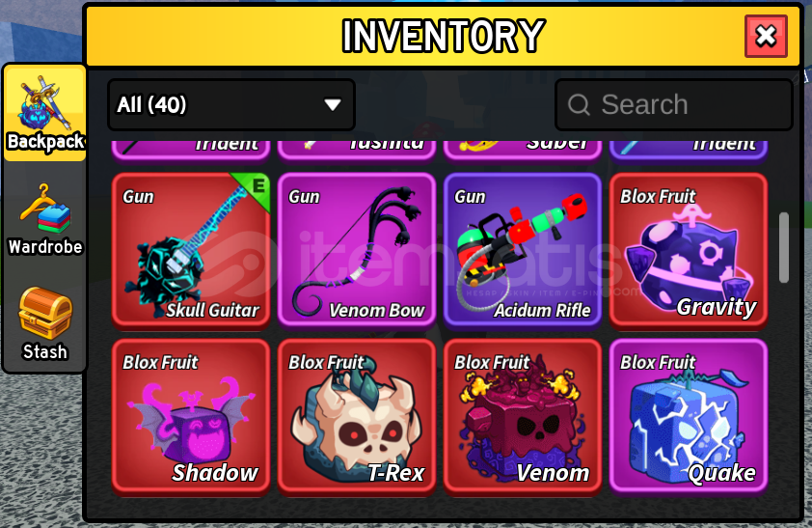
Task: Open the Wardrobe tab
Action: click(45, 219)
